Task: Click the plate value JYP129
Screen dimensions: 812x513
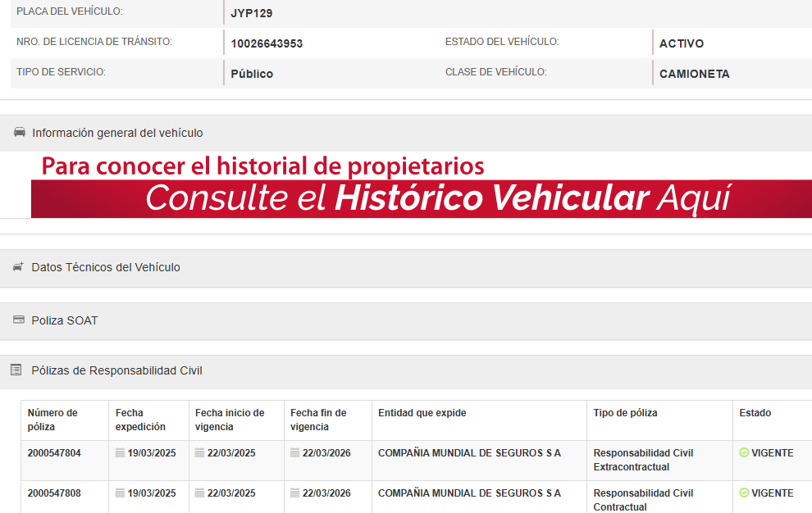Action: click(x=252, y=14)
